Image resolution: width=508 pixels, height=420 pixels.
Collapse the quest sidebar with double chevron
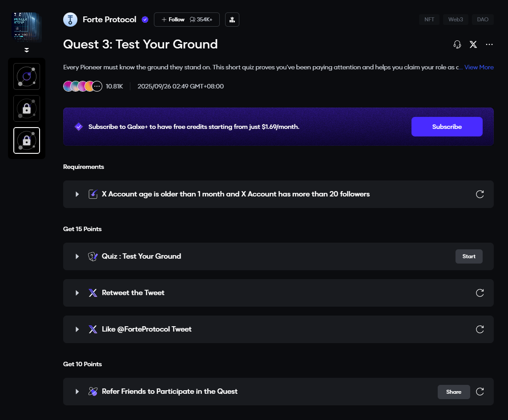click(x=27, y=50)
